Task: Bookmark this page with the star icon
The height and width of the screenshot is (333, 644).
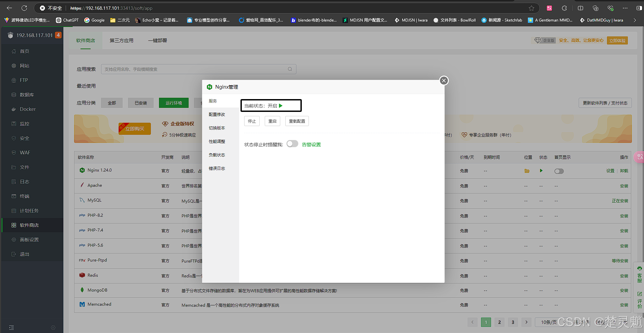Action: [x=532, y=8]
